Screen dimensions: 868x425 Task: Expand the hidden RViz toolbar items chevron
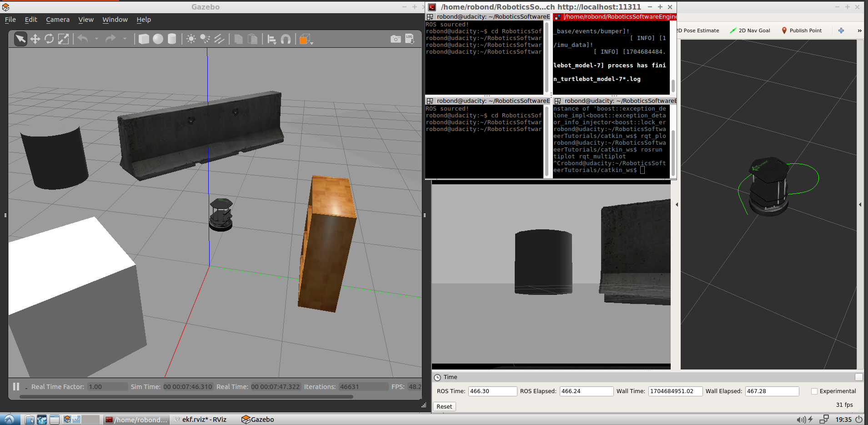[859, 30]
